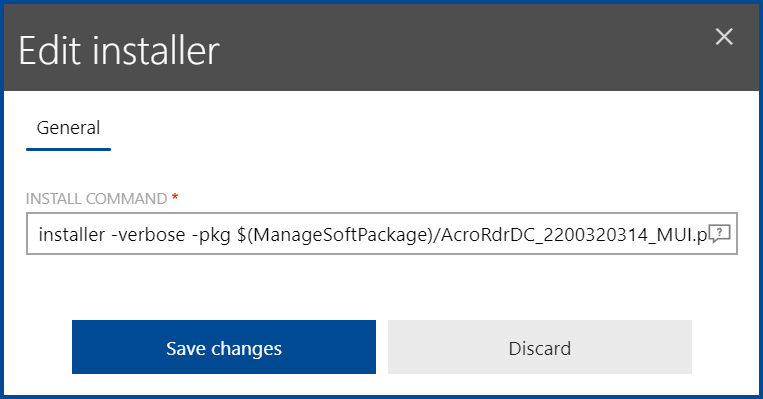This screenshot has height=399, width=763.
Task: Close the Edit installer dialog with X
Action: (x=724, y=36)
